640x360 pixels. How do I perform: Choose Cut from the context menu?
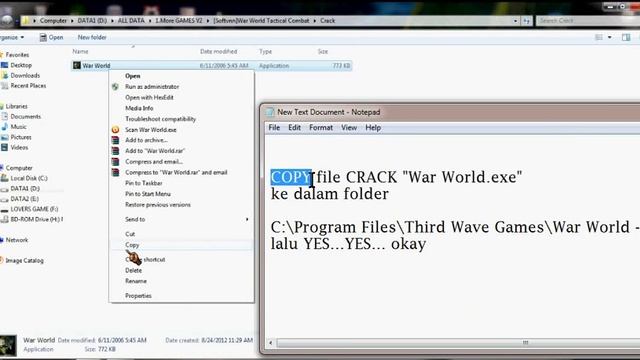click(x=130, y=234)
